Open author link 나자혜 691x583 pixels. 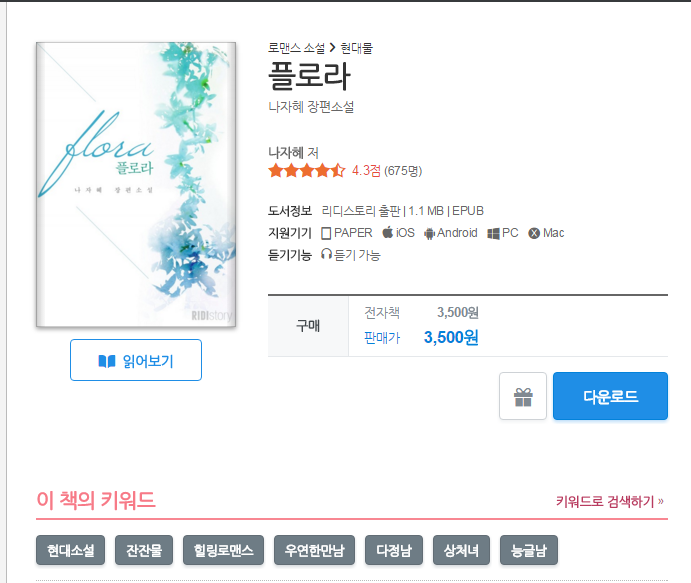tap(286, 152)
